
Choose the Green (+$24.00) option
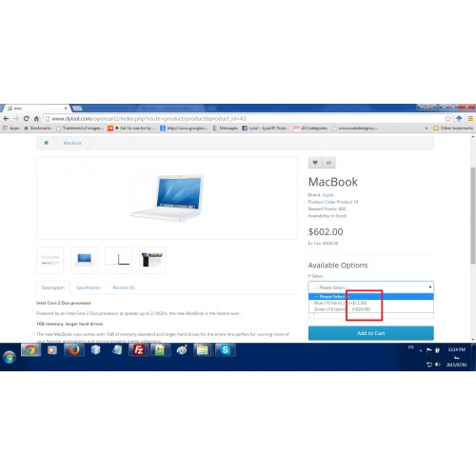pyautogui.click(x=371, y=309)
